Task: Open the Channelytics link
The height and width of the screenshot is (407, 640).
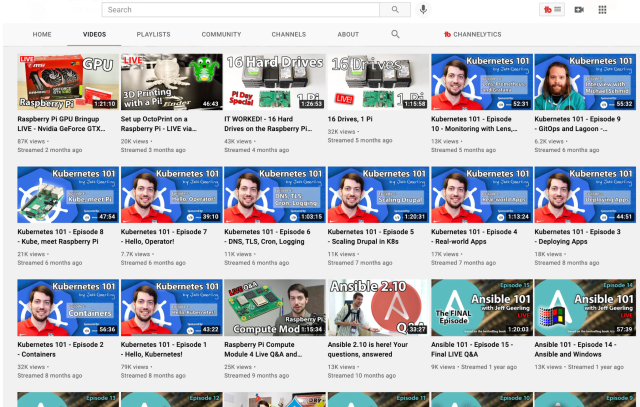Action: [473, 34]
